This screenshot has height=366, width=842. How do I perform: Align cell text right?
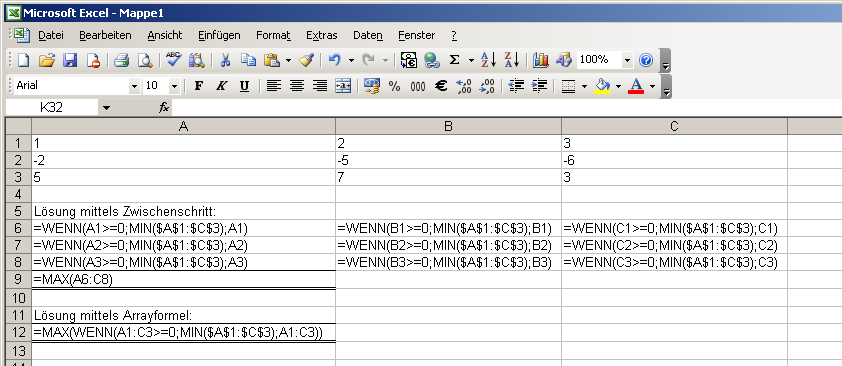tap(320, 86)
